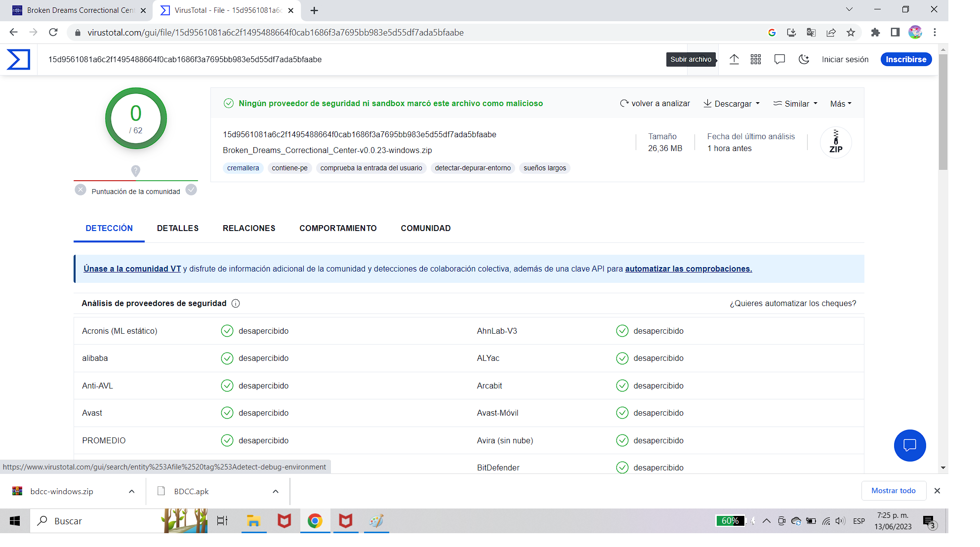
Task: Click the volver a analizar reload icon
Action: click(x=624, y=104)
